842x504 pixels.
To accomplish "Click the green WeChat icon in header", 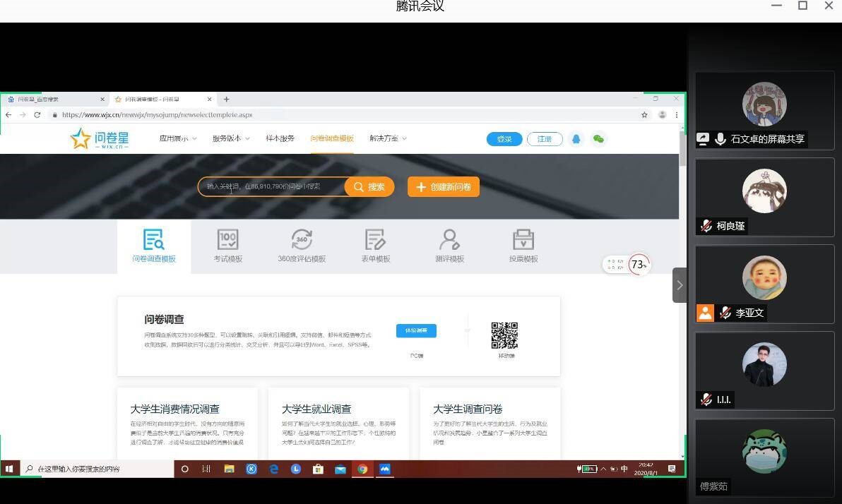I will (598, 139).
